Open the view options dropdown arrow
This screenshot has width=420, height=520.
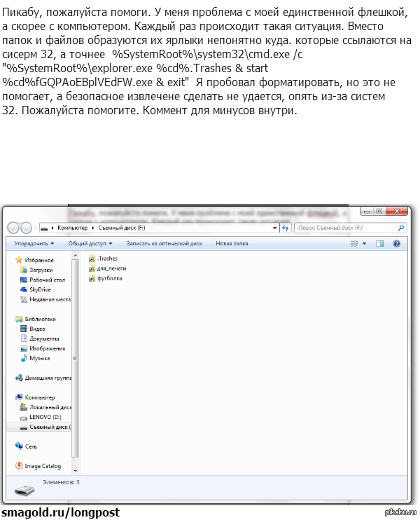click(364, 244)
